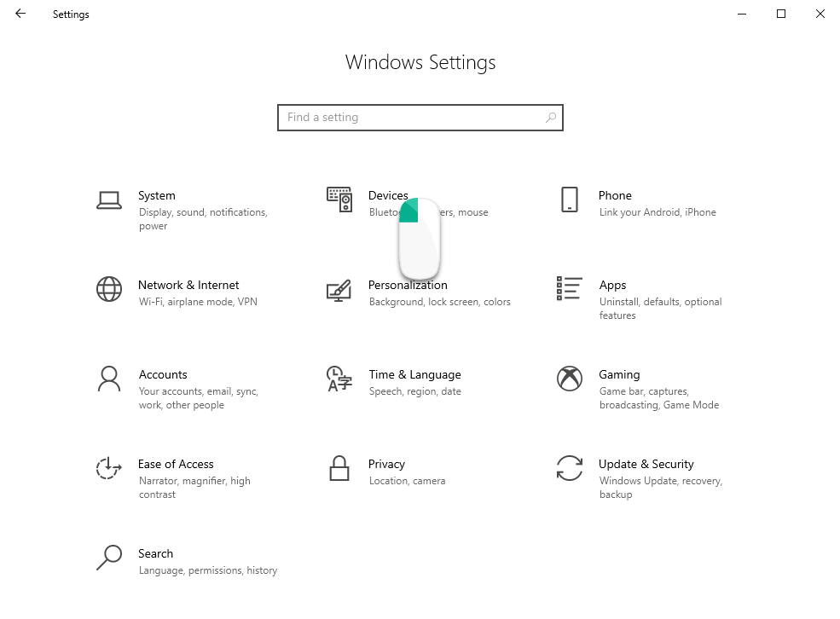This screenshot has width=840, height=619.
Task: Click 'Display, sound, notifications, power' text
Action: pos(203,219)
